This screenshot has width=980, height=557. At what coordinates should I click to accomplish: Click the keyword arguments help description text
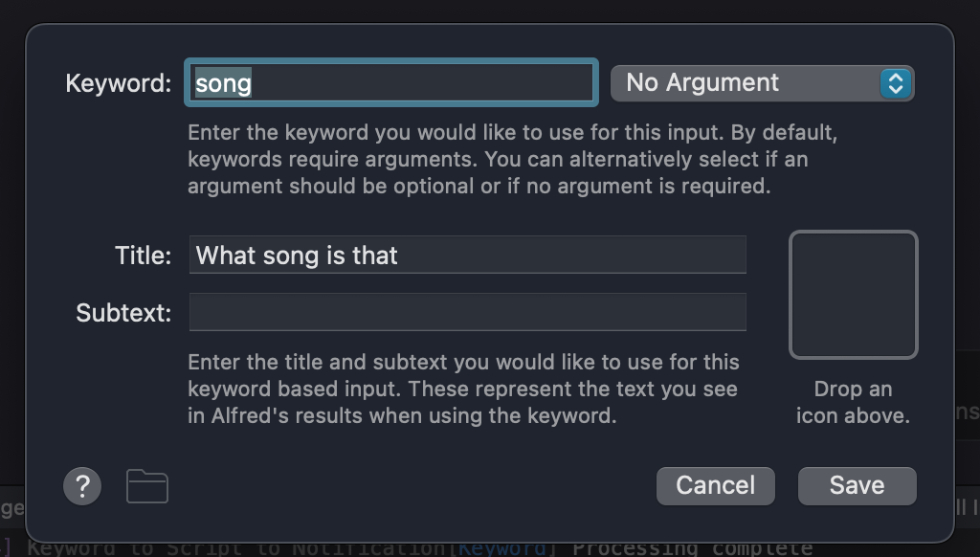[x=498, y=159]
